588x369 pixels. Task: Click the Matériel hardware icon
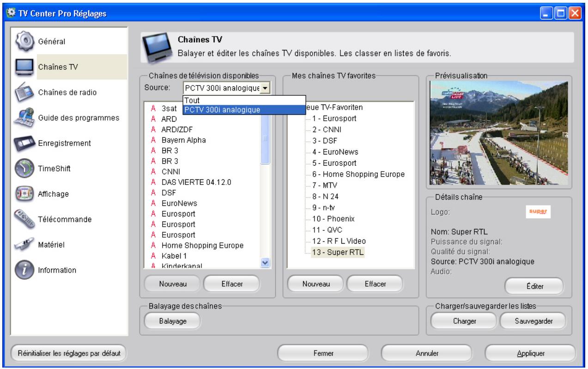pyautogui.click(x=24, y=245)
